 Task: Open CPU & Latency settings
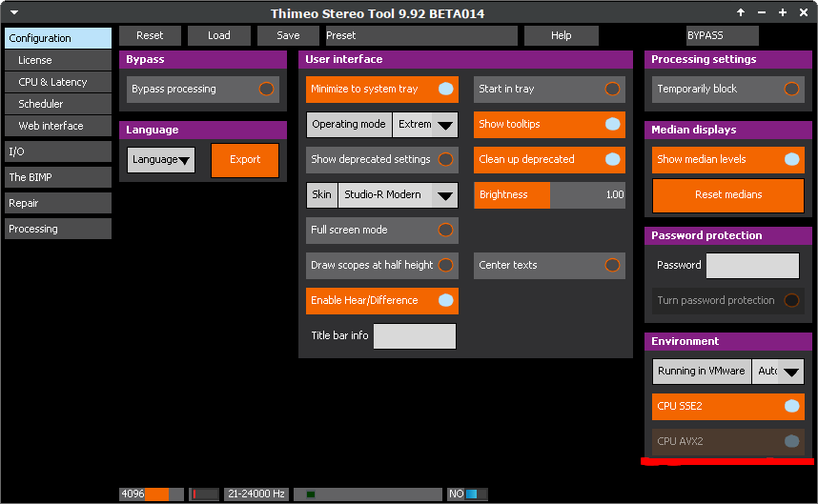[58, 82]
